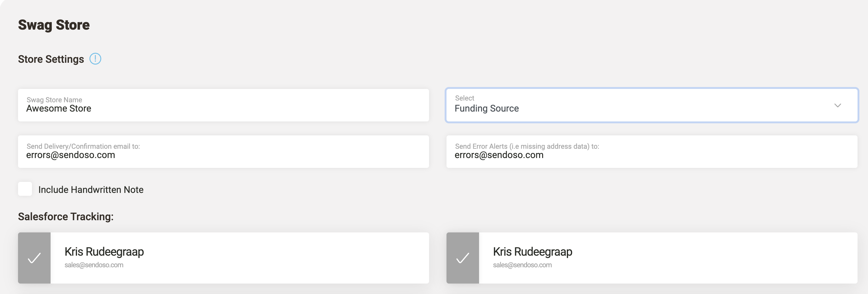
Task: Click the "Include Handwritten Note" label text
Action: click(91, 190)
